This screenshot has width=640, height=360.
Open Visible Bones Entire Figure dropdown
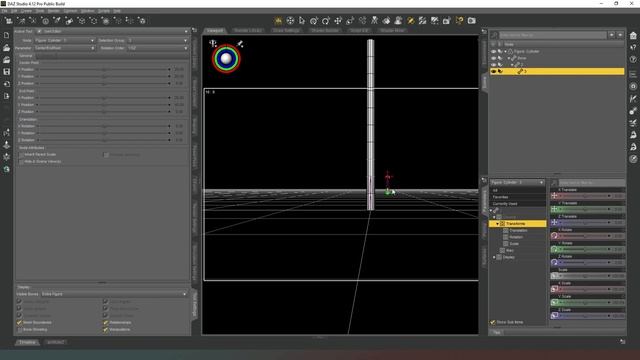point(114,294)
